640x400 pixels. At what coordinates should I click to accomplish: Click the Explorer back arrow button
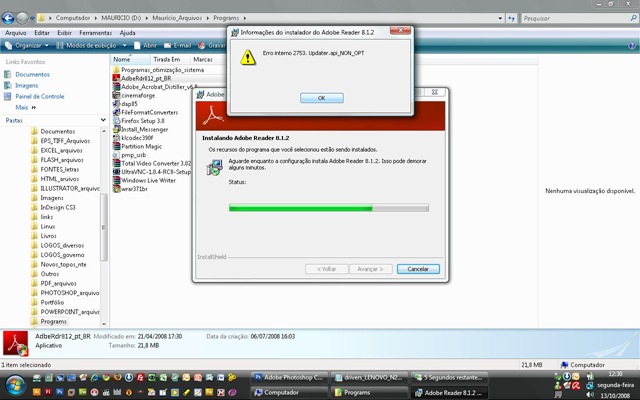pyautogui.click(x=8, y=18)
